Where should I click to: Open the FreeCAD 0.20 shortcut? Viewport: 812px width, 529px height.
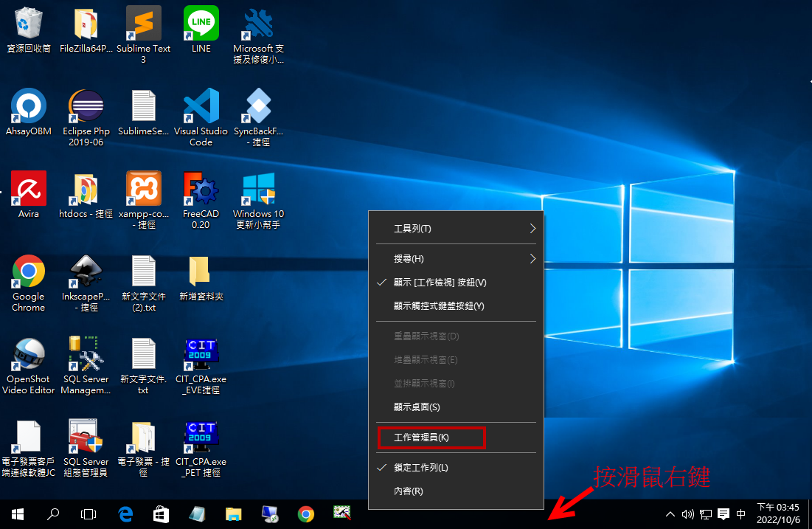pos(201,190)
